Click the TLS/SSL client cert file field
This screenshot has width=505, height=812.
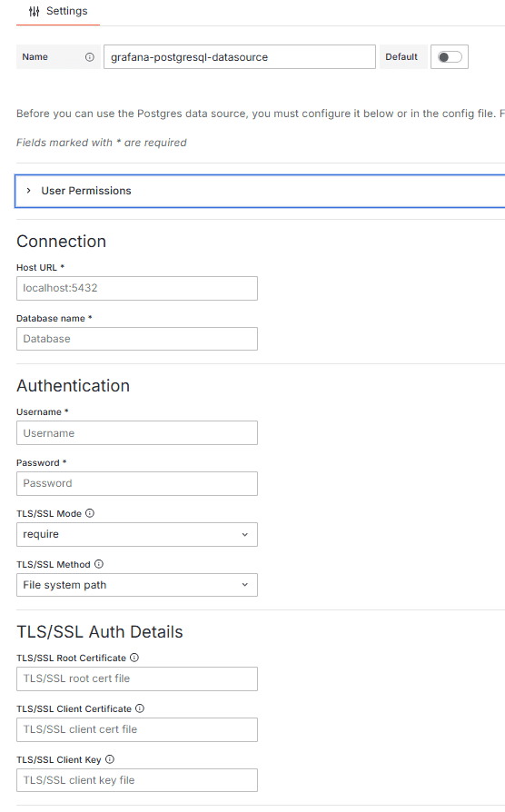(137, 729)
